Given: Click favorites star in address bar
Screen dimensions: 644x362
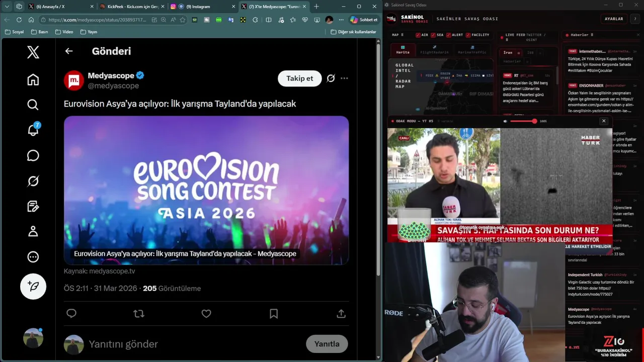Looking at the screenshot, I should (183, 20).
